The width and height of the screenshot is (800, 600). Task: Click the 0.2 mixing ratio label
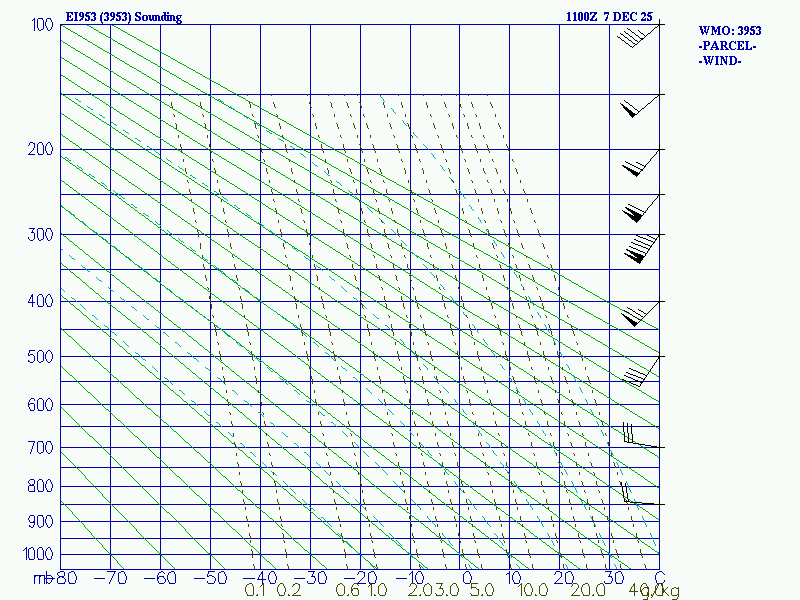coord(289,591)
